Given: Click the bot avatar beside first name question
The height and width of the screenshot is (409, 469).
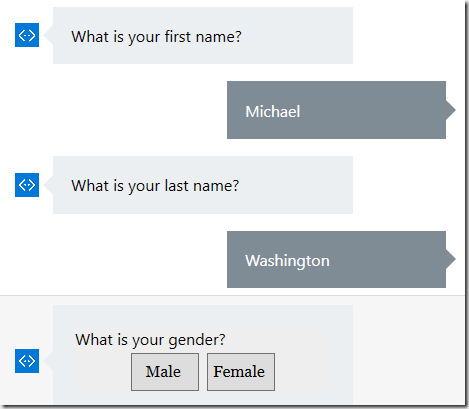Looking at the screenshot, I should (27, 35).
